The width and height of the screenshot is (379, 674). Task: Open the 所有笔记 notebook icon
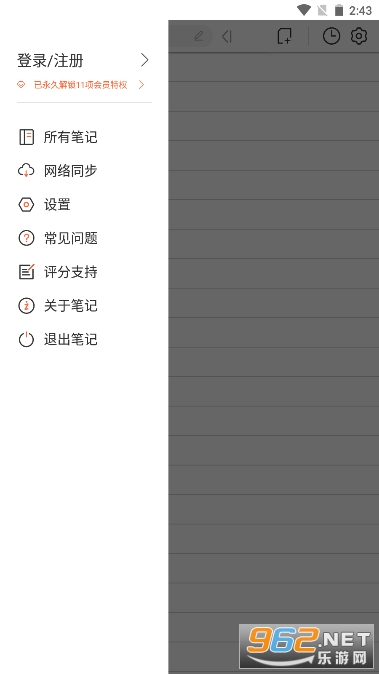pyautogui.click(x=26, y=137)
